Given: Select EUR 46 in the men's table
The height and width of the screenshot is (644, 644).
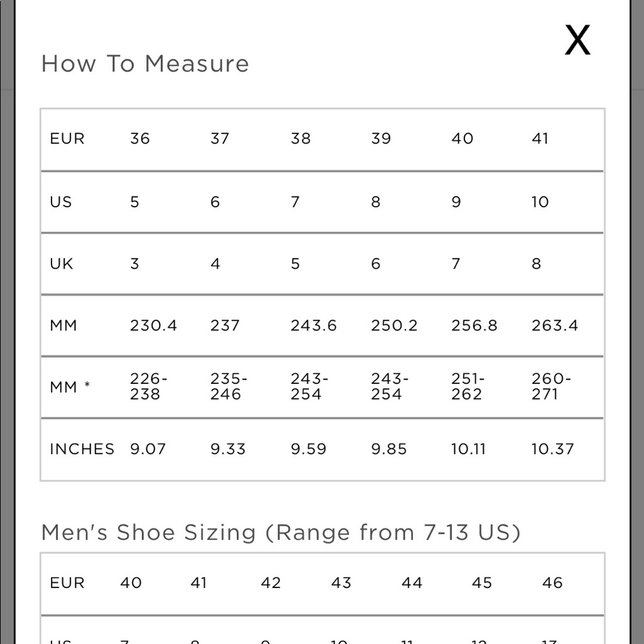Looking at the screenshot, I should click(x=552, y=582).
